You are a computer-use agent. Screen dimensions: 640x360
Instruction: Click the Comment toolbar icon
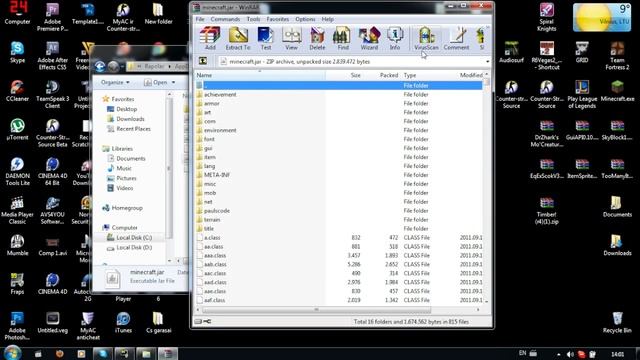pyautogui.click(x=456, y=38)
